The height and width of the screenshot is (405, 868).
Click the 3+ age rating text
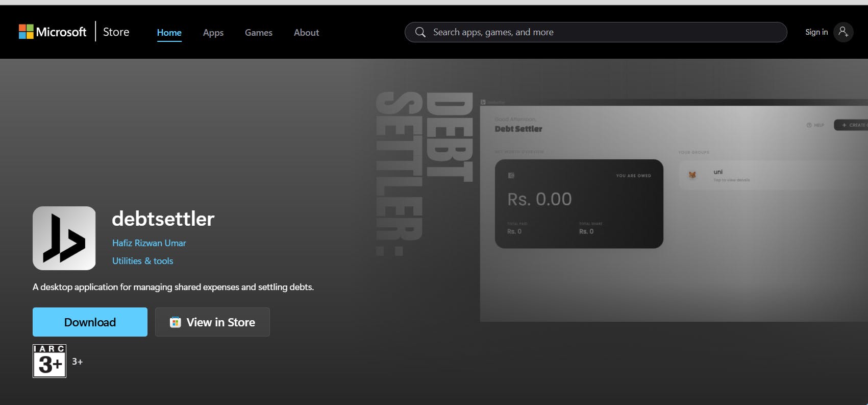77,362
